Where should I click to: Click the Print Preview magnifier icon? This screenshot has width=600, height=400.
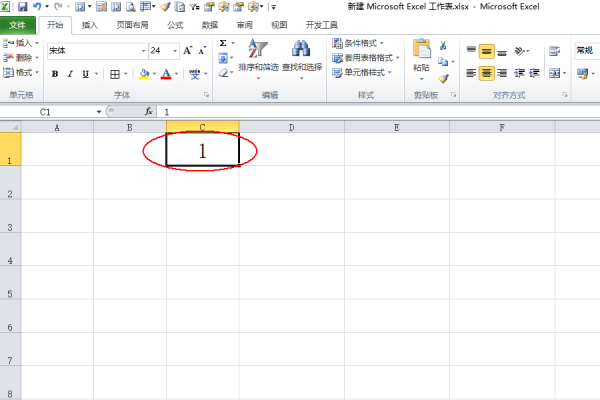[130, 7]
